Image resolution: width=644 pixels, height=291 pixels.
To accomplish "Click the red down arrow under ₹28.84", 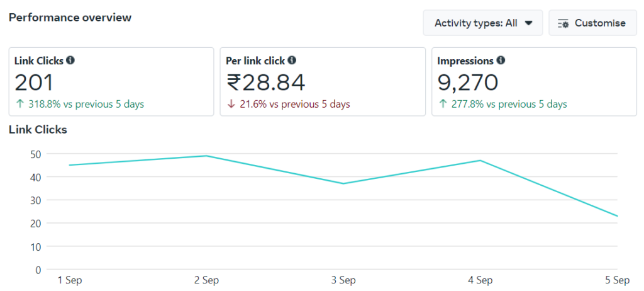I will pos(231,104).
